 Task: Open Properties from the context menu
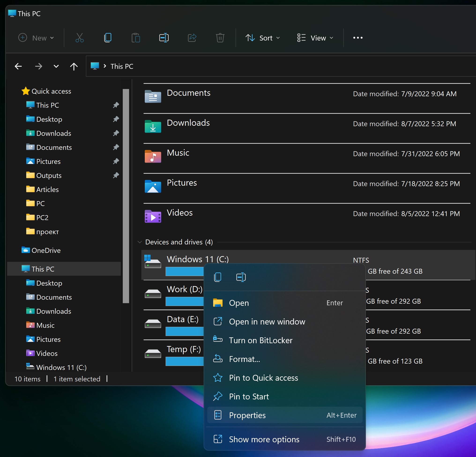tap(285, 415)
